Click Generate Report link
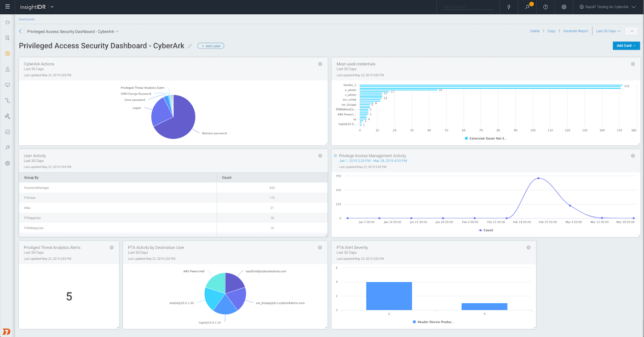 point(575,31)
